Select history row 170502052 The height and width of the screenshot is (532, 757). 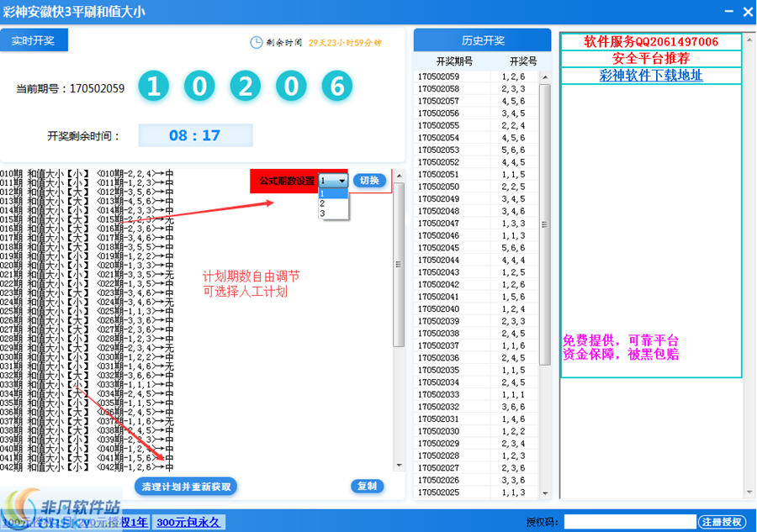click(477, 162)
